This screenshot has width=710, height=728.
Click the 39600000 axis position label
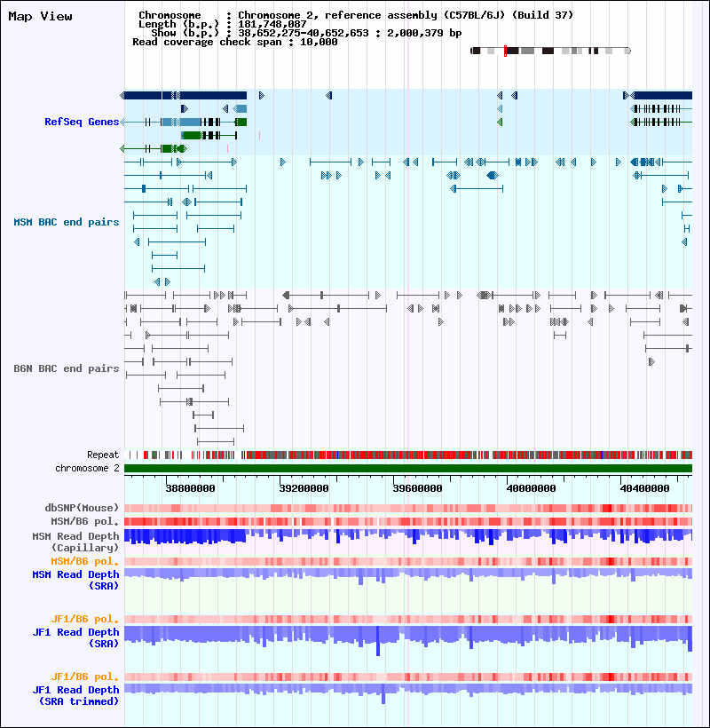tap(418, 488)
